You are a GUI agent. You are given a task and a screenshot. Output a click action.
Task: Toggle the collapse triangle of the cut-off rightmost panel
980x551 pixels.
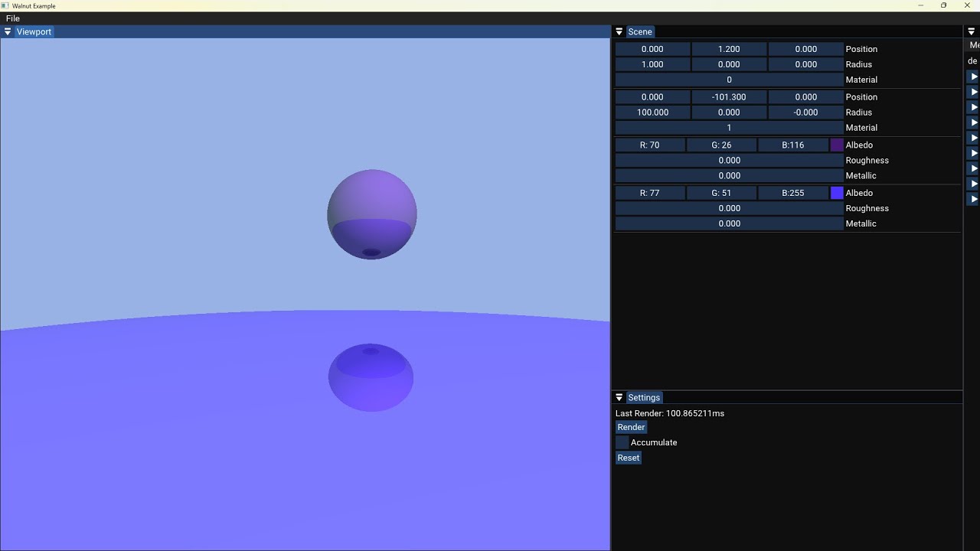[x=972, y=32]
